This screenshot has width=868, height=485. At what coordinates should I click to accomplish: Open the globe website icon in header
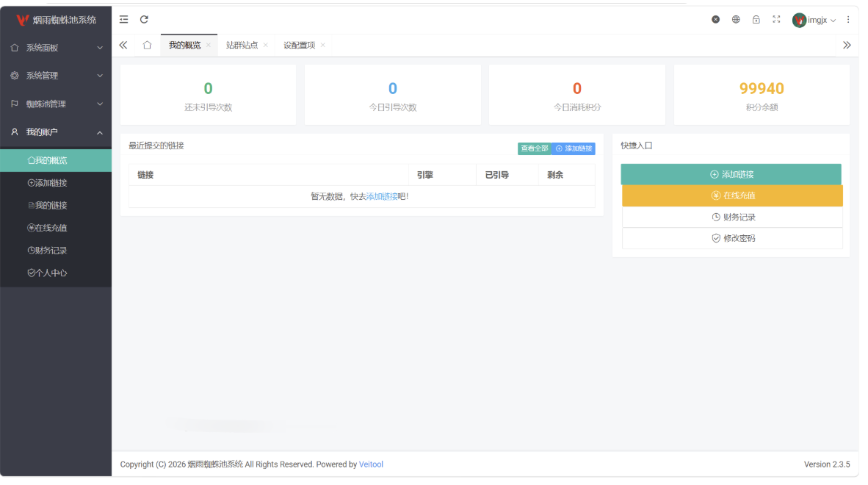(x=736, y=19)
